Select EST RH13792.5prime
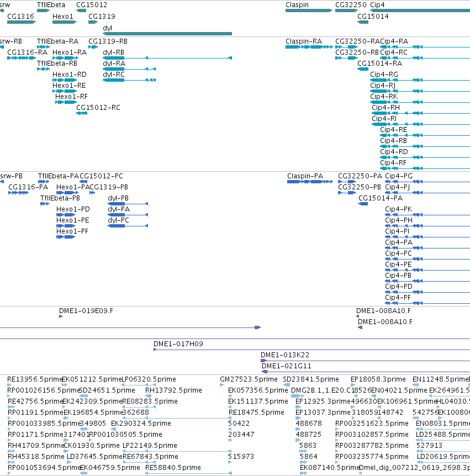470x476 pixels. point(149,396)
